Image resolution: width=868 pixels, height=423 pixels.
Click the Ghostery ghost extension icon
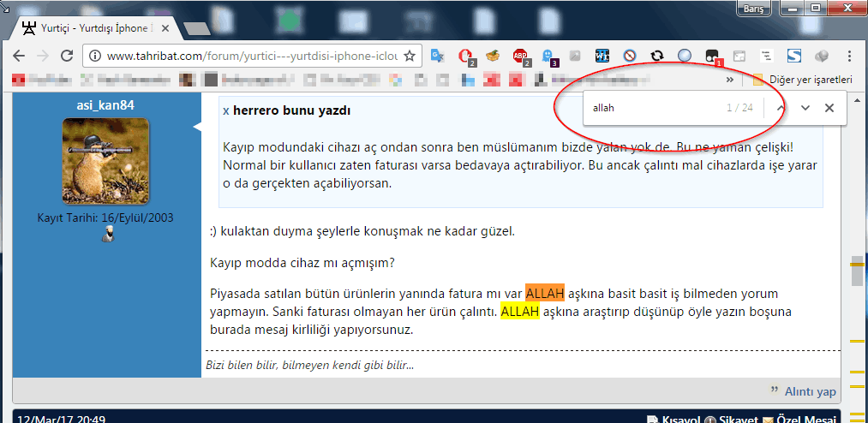548,57
